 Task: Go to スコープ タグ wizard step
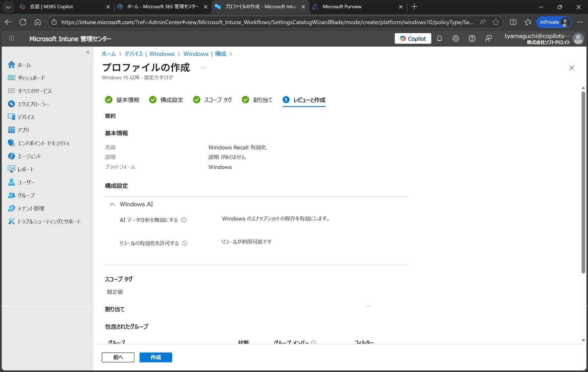coord(212,100)
